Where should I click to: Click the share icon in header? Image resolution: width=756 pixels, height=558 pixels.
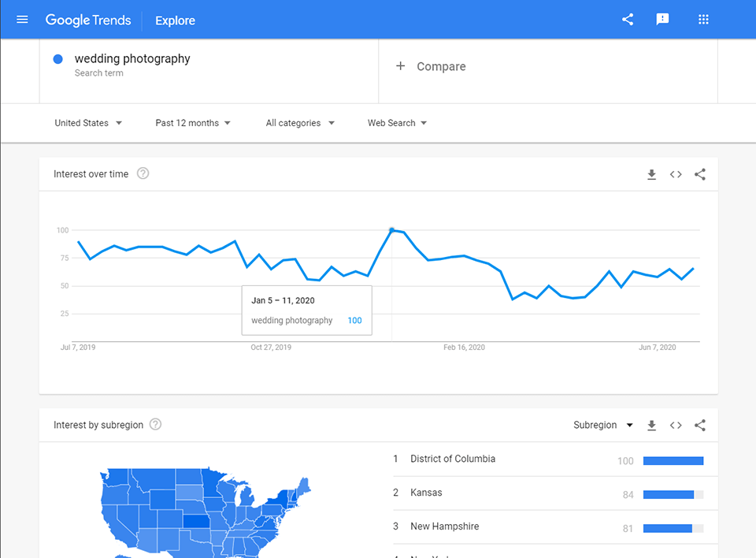tap(628, 20)
